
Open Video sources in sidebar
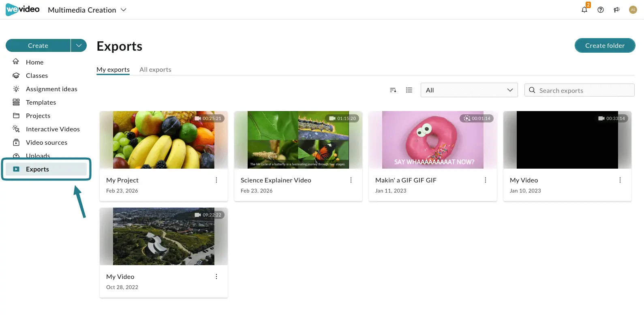click(46, 142)
